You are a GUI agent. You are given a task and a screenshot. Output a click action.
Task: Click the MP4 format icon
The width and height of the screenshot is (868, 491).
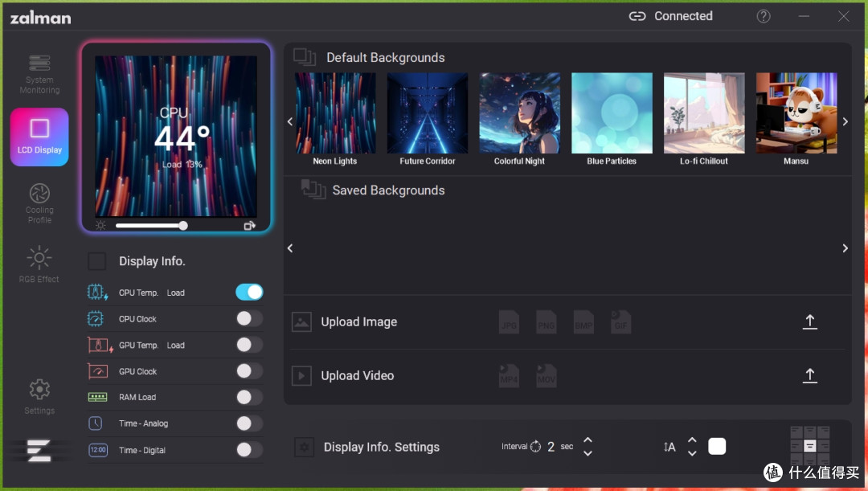click(x=509, y=376)
